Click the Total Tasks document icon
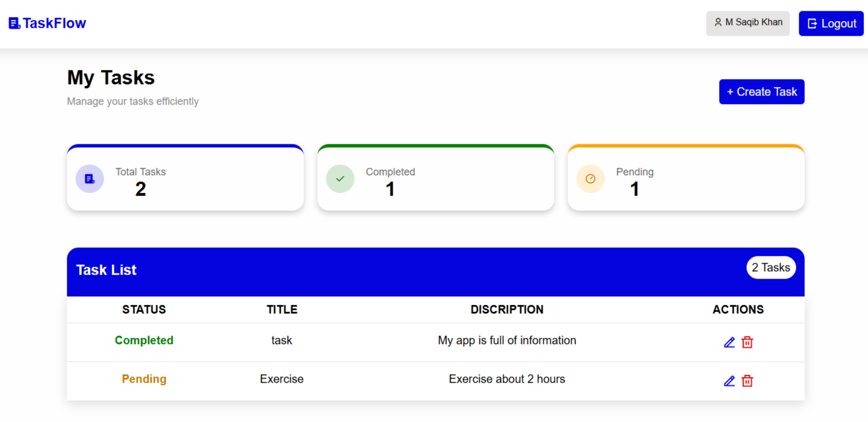868x422 pixels. click(89, 179)
